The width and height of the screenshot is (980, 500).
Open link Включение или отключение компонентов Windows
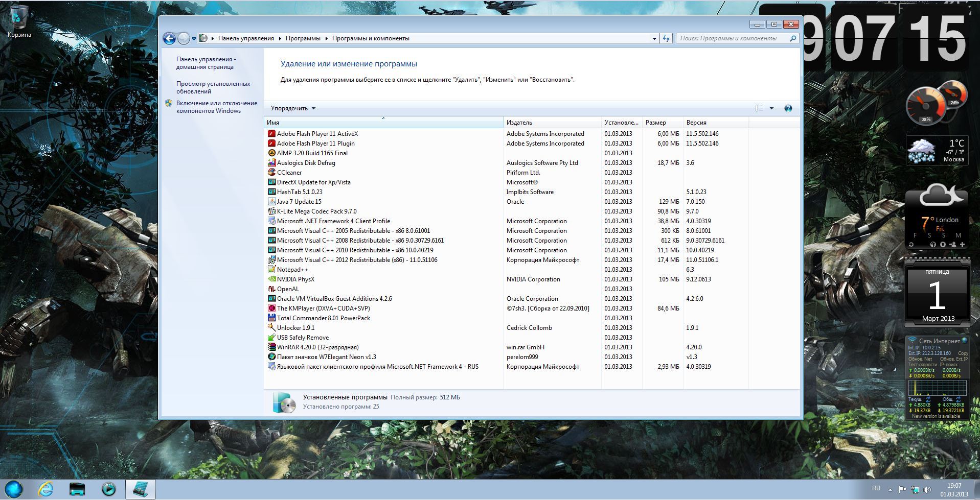(217, 107)
